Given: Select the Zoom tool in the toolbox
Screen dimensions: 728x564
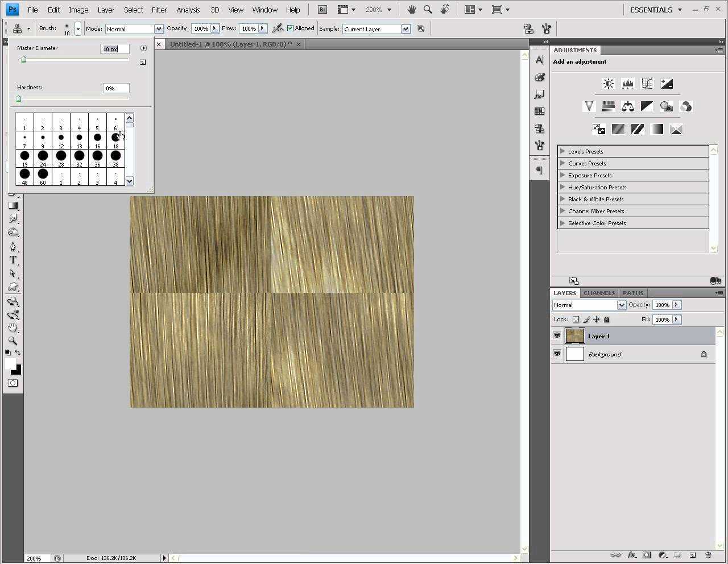Looking at the screenshot, I should point(13,341).
